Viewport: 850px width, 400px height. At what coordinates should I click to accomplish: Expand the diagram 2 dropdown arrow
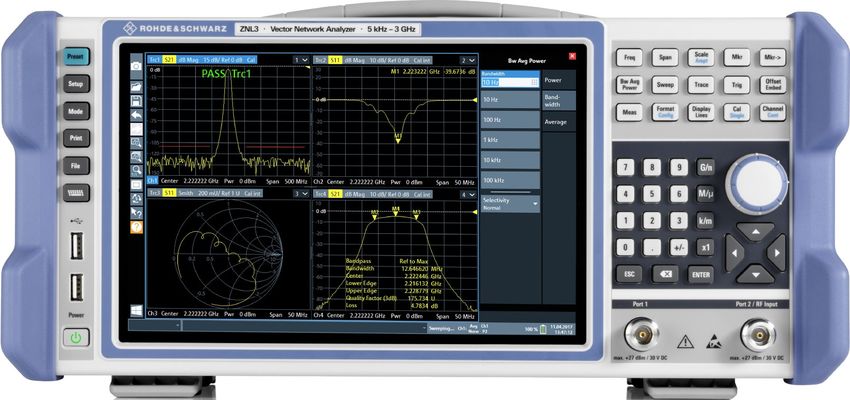(x=472, y=60)
